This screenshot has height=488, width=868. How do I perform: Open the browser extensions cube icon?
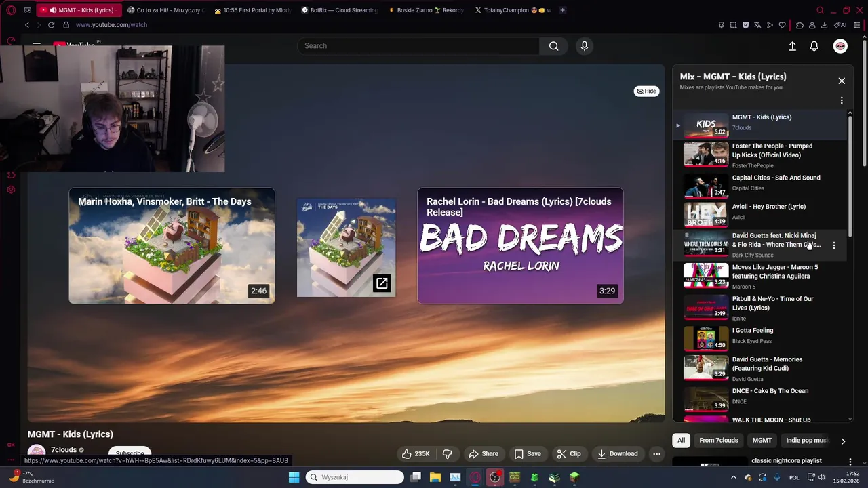[800, 25]
